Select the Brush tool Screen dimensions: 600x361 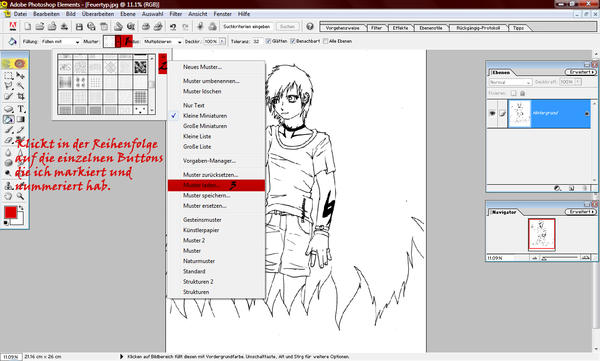click(8, 130)
